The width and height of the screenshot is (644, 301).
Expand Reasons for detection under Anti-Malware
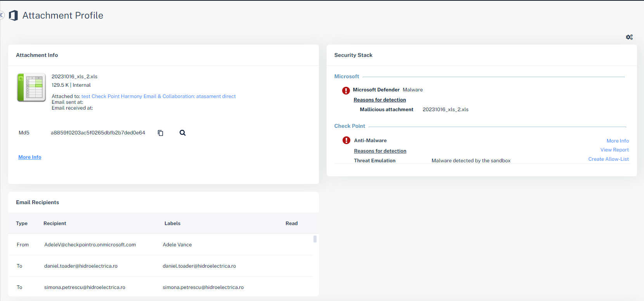point(380,151)
